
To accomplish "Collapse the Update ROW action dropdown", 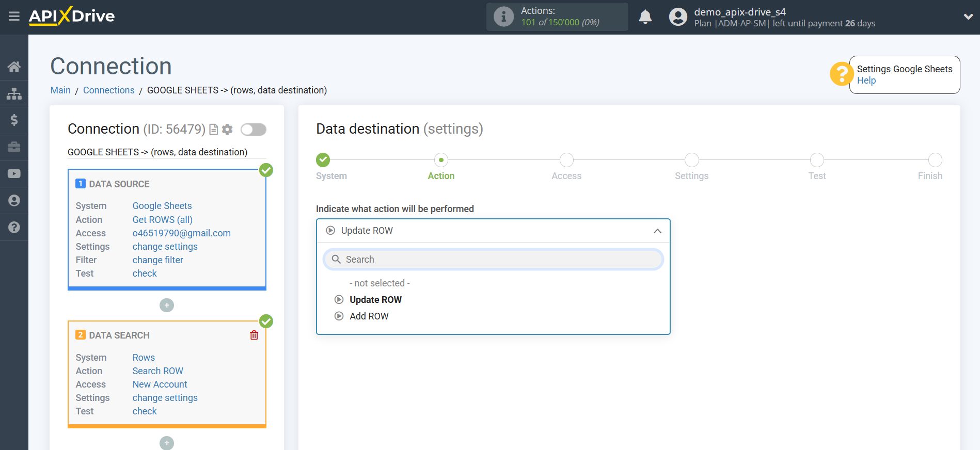I will [x=657, y=231].
